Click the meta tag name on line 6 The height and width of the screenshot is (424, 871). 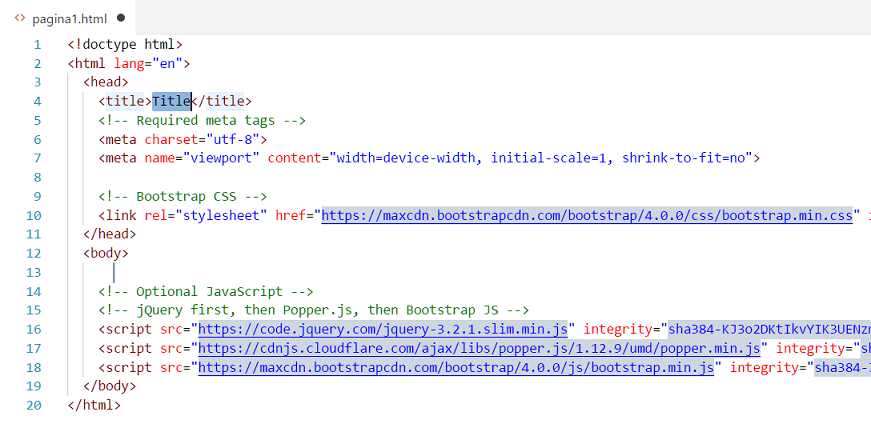tap(121, 139)
